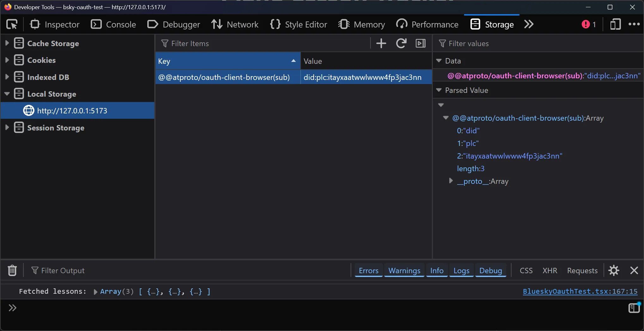
Task: Switch to the Network tab
Action: coord(235,24)
